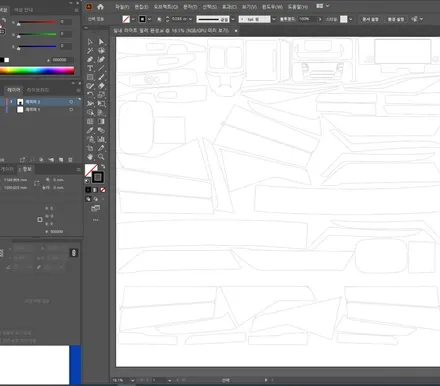The width and height of the screenshot is (440, 386).
Task: Open the zoom level dropdown in status bar
Action: point(132,380)
